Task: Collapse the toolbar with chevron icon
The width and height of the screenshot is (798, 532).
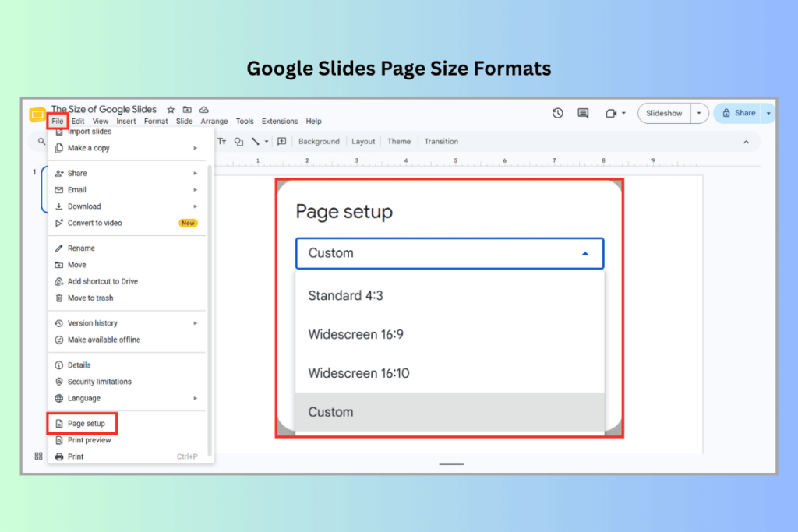Action: tap(746, 142)
